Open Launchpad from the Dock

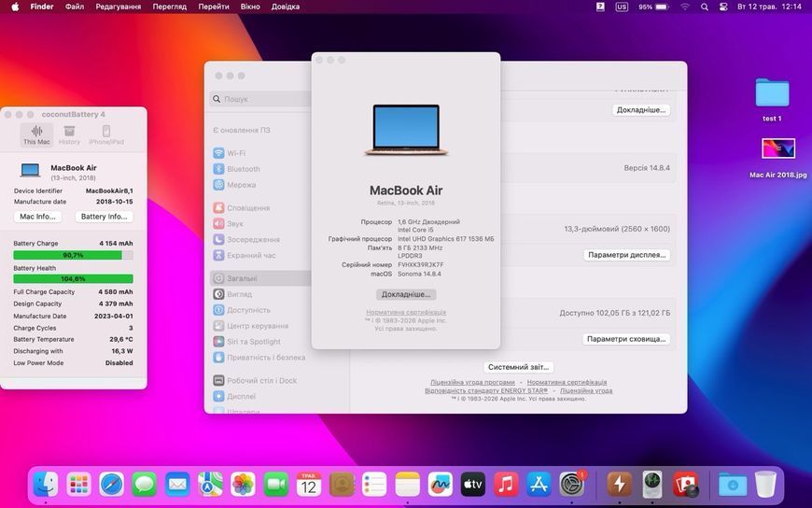(x=78, y=486)
